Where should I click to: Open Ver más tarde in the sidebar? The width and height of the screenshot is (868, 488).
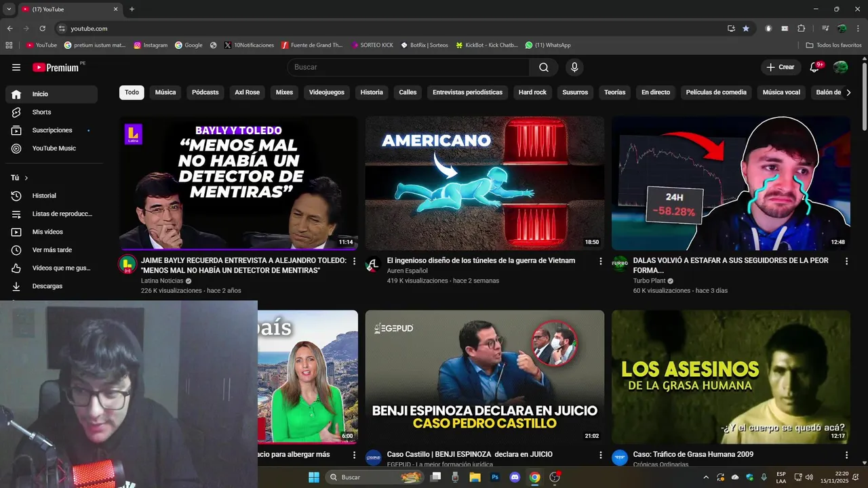pos(52,250)
